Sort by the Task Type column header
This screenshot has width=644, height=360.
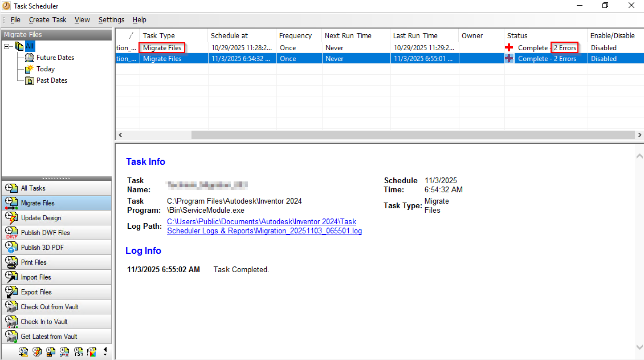point(174,36)
